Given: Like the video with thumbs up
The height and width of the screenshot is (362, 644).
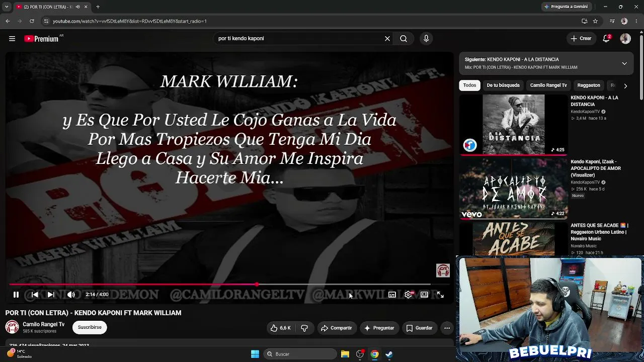Looking at the screenshot, I should click(x=280, y=328).
